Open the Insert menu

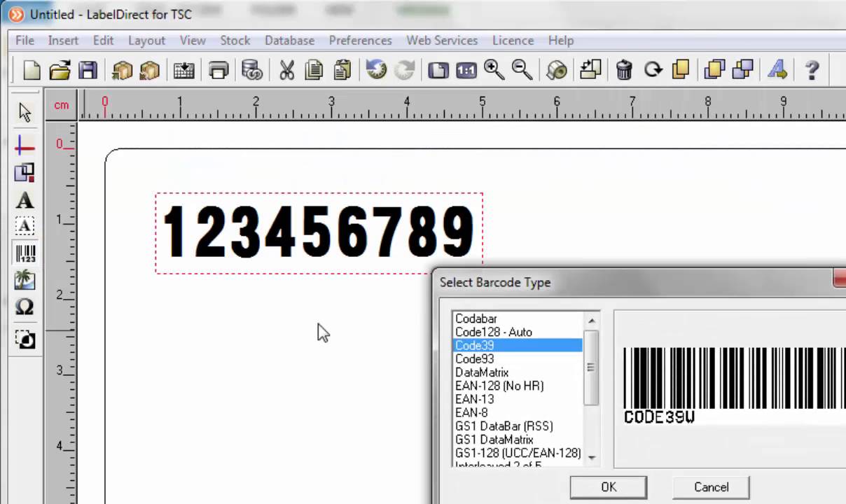tap(63, 41)
